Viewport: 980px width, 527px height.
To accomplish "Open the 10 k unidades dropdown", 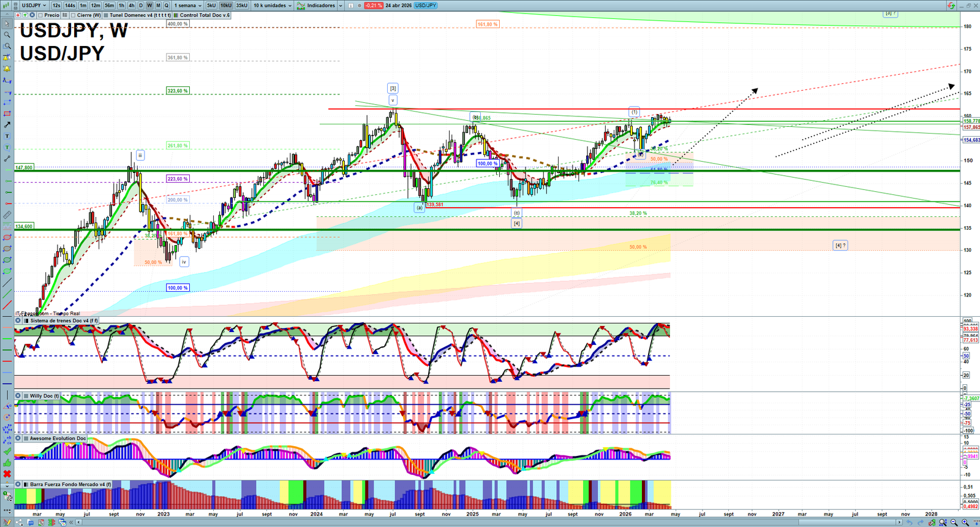I will [273, 6].
